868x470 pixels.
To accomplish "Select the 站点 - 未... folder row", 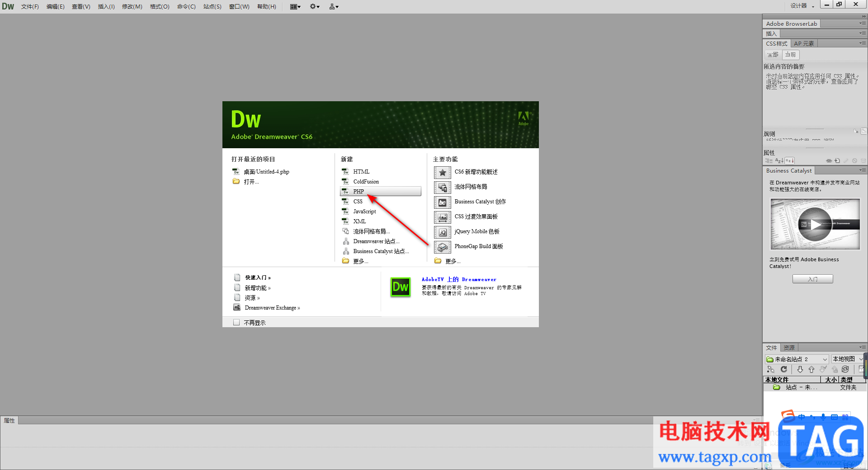I will coord(815,387).
